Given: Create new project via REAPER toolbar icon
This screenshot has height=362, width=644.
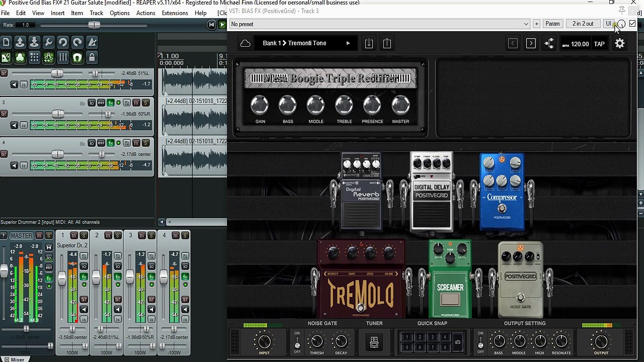Looking at the screenshot, I should tap(6, 43).
